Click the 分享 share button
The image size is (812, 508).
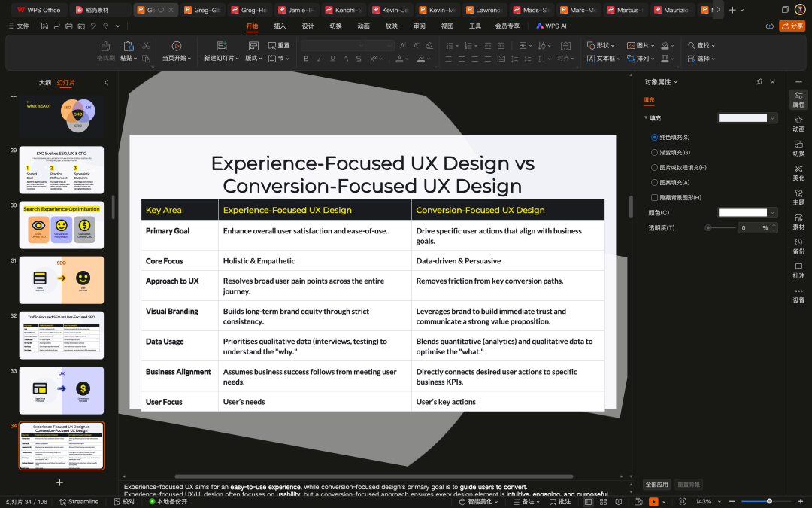[792, 26]
